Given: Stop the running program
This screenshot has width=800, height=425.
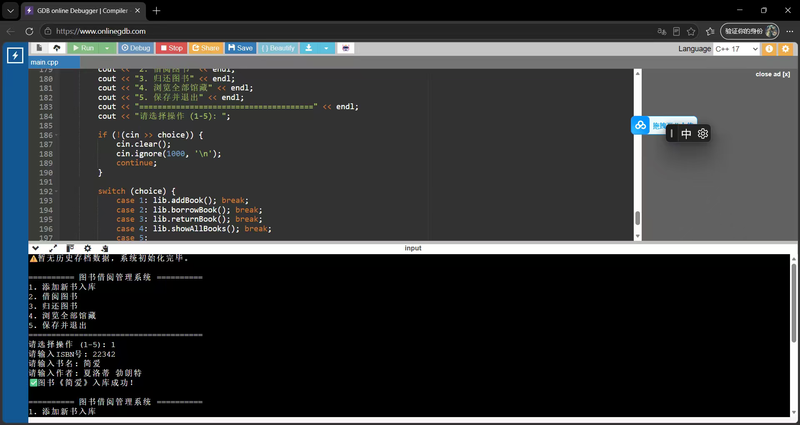Looking at the screenshot, I should [x=171, y=48].
